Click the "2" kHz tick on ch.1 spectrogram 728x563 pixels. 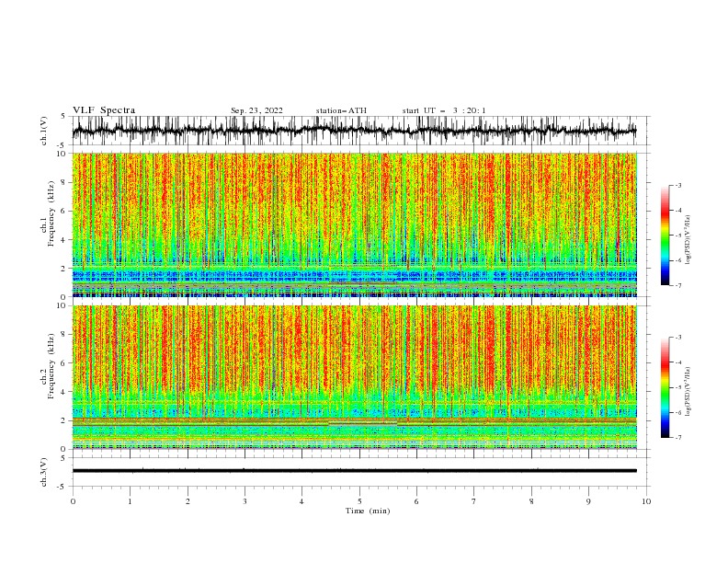click(x=64, y=269)
